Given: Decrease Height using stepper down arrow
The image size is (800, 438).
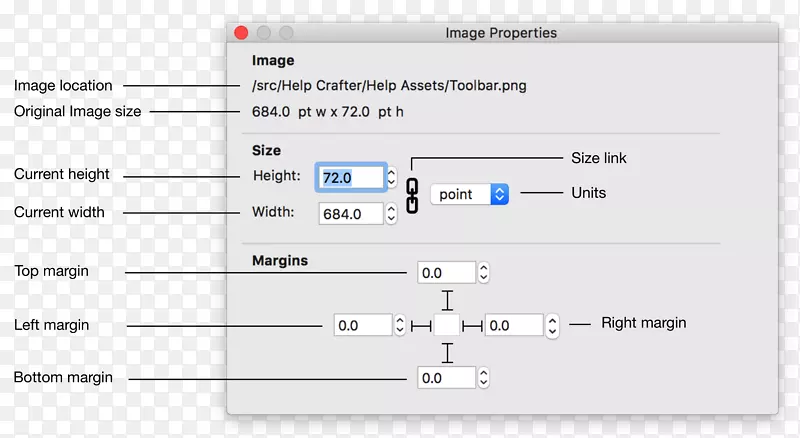Looking at the screenshot, I should [391, 182].
